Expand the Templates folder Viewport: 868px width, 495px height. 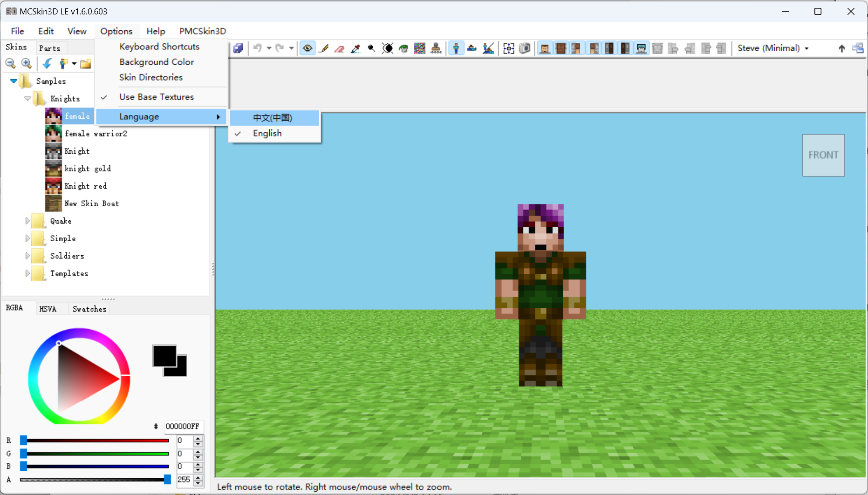[27, 273]
